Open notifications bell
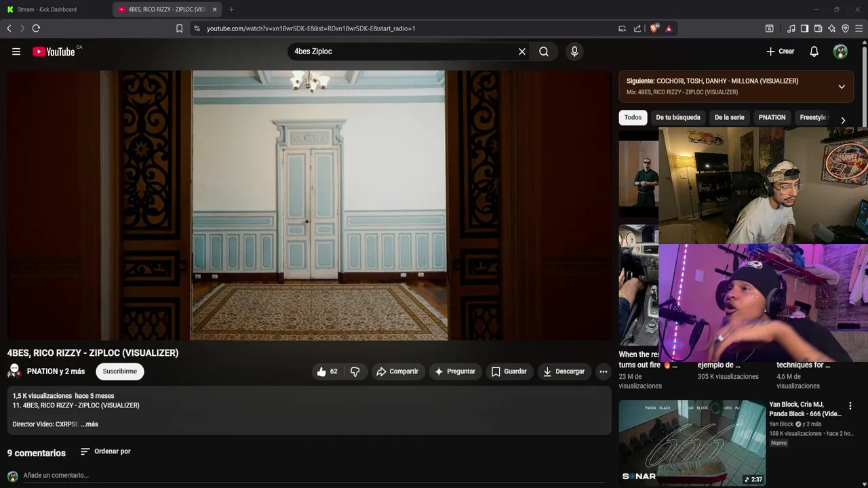The image size is (868, 488). 814,52
